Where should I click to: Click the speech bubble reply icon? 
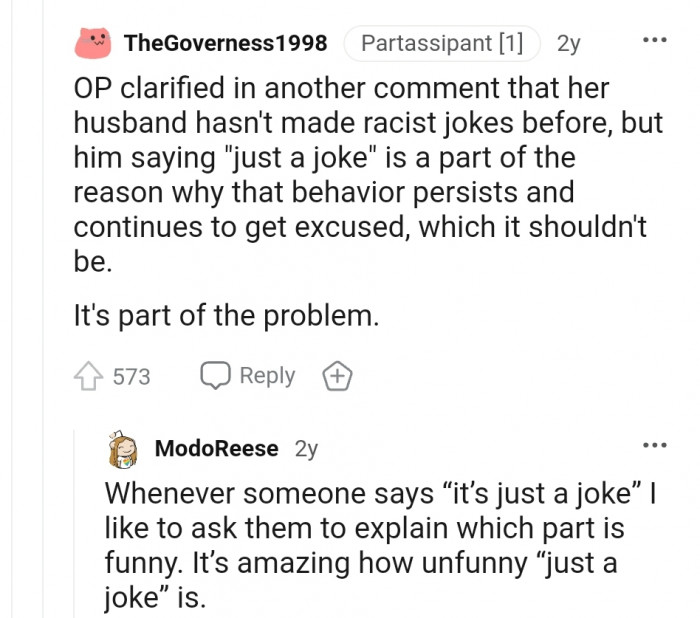(x=215, y=375)
